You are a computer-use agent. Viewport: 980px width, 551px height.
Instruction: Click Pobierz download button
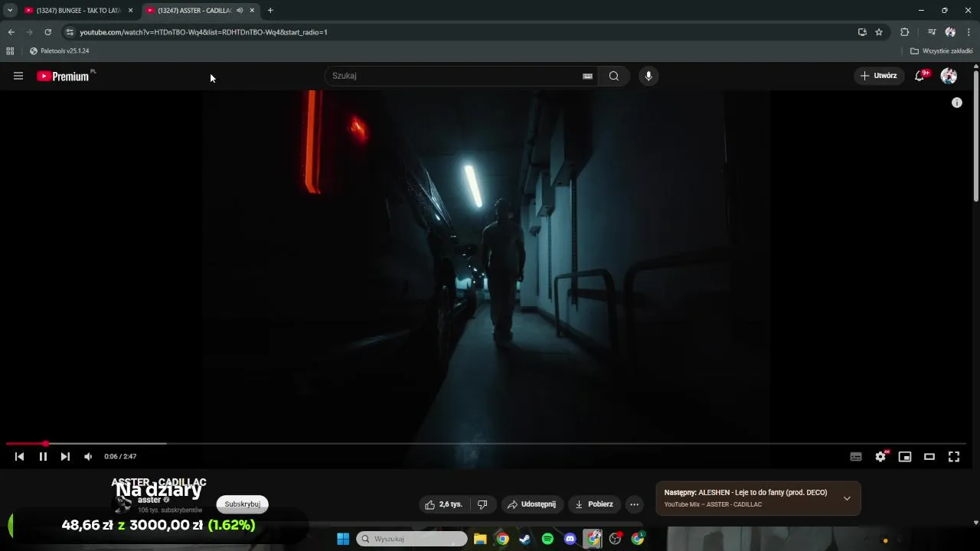point(594,504)
